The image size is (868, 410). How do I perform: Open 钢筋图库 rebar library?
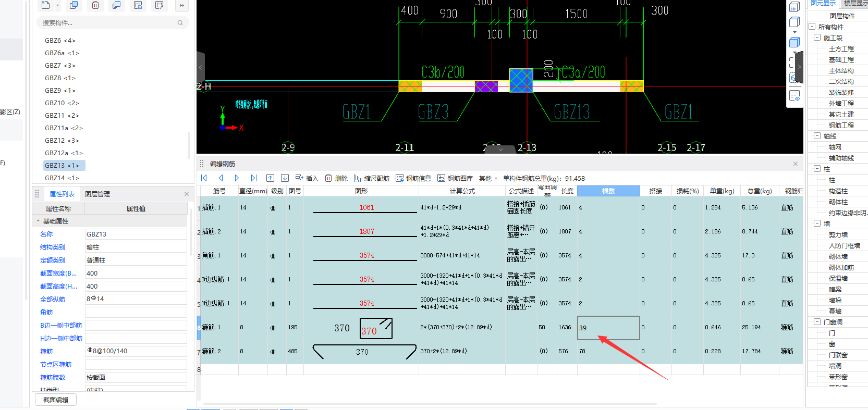(455, 178)
